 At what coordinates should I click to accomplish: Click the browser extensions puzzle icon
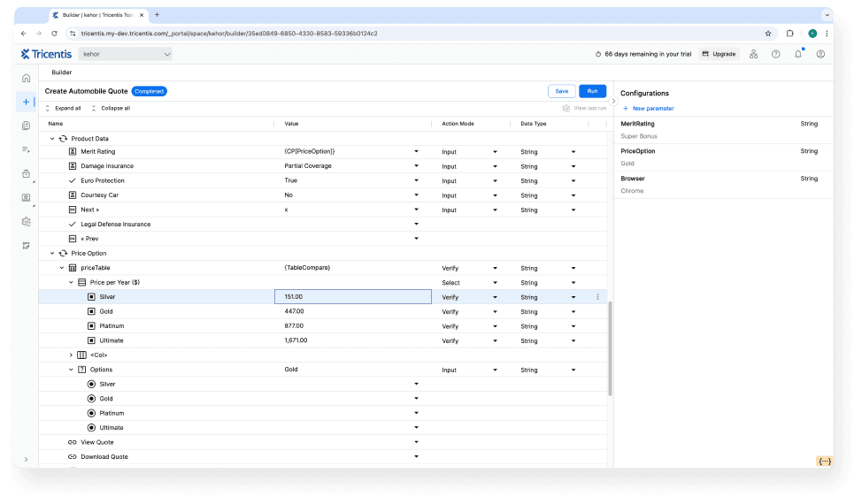pyautogui.click(x=790, y=34)
